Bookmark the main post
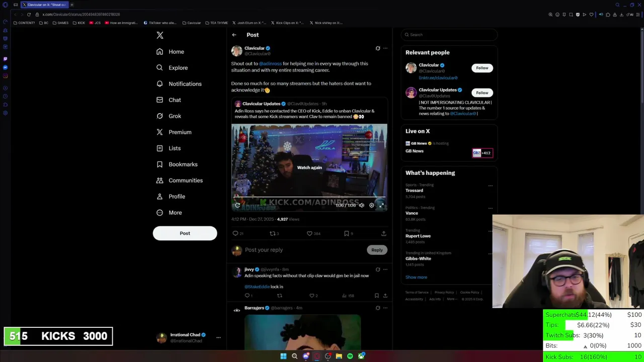Viewport: 644px width, 362px height. [346, 233]
